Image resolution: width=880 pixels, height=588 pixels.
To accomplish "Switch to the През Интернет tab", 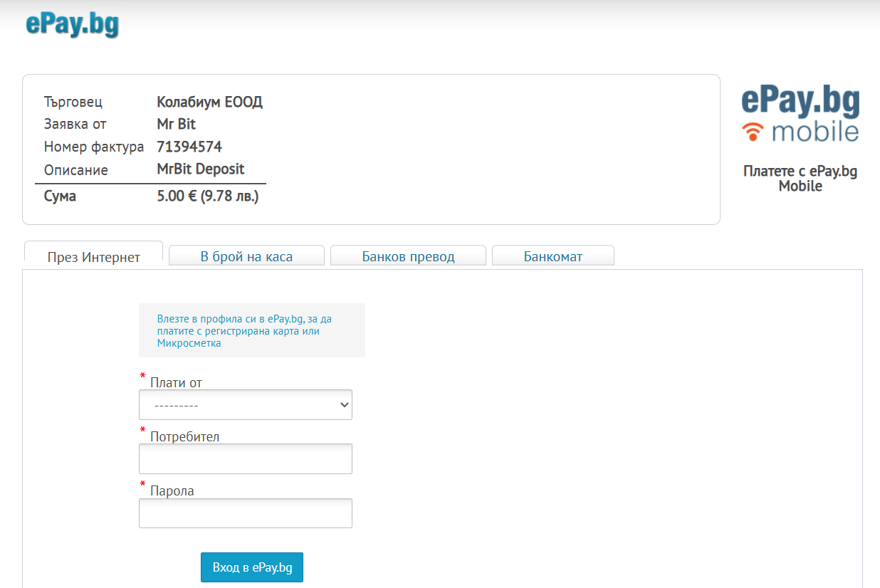I will (x=94, y=257).
